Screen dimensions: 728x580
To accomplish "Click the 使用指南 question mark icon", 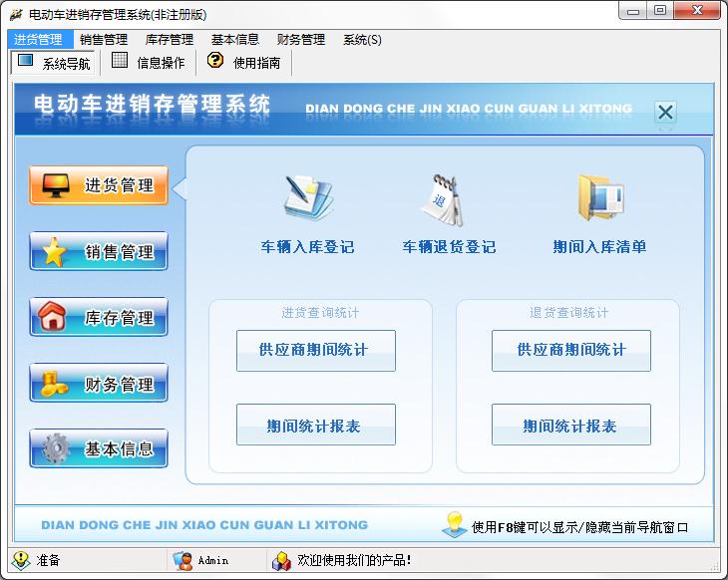I will [x=215, y=60].
